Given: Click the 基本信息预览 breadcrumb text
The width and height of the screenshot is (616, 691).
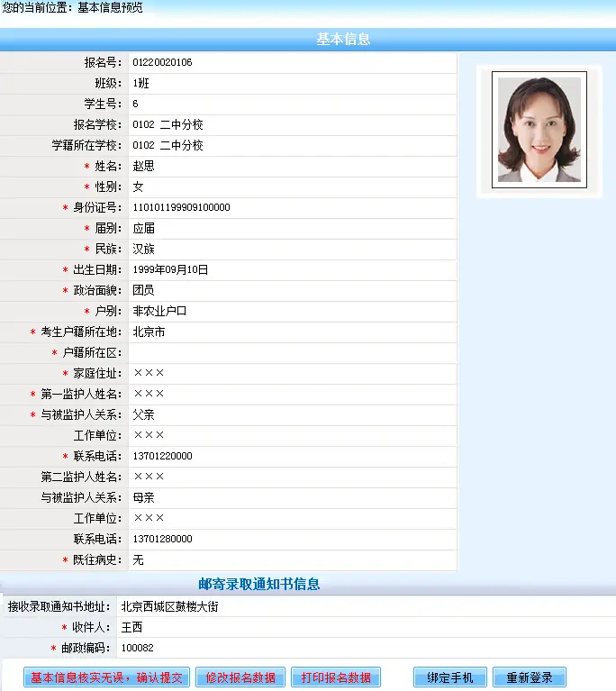Looking at the screenshot, I should coord(110,7).
